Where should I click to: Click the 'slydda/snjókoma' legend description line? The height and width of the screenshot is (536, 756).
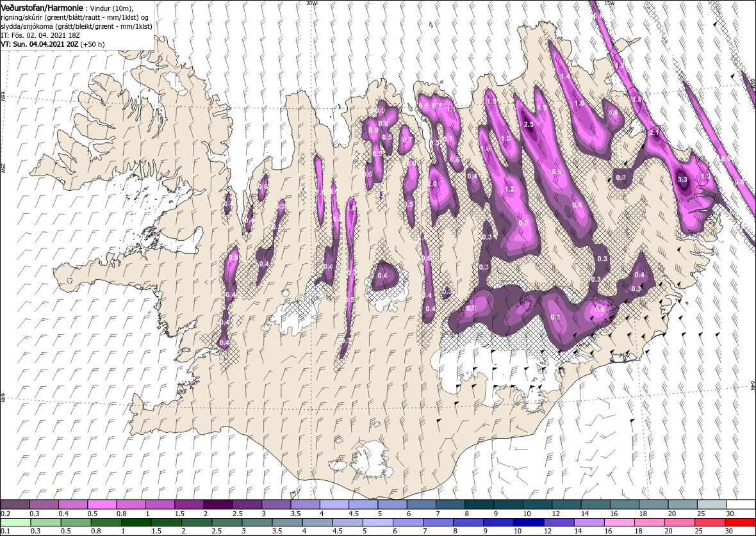coord(77,26)
